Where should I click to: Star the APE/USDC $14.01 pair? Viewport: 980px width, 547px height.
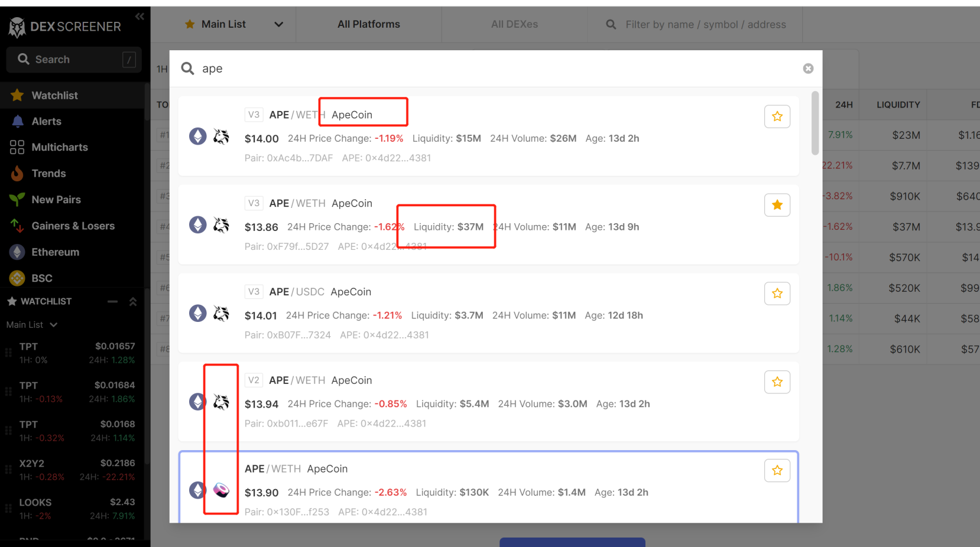tap(777, 294)
